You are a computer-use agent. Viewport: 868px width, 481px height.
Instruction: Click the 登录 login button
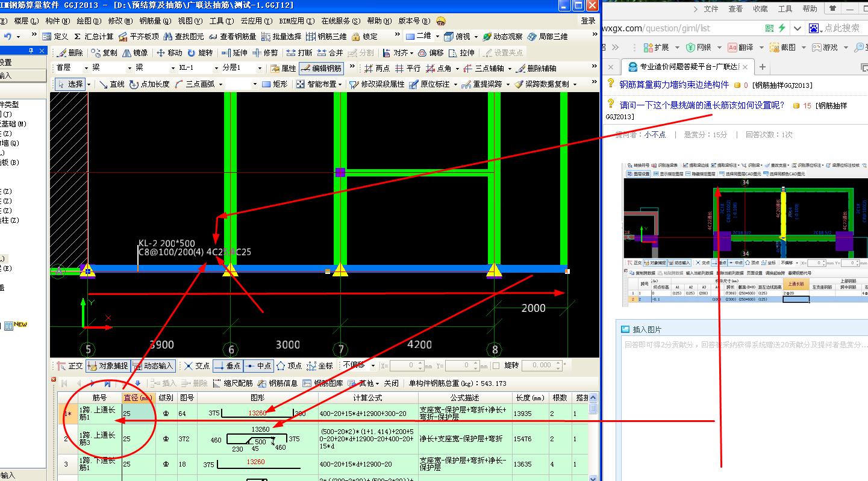(588, 21)
